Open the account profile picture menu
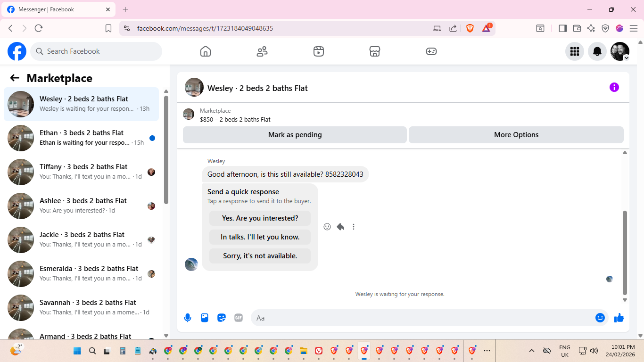 (620, 51)
